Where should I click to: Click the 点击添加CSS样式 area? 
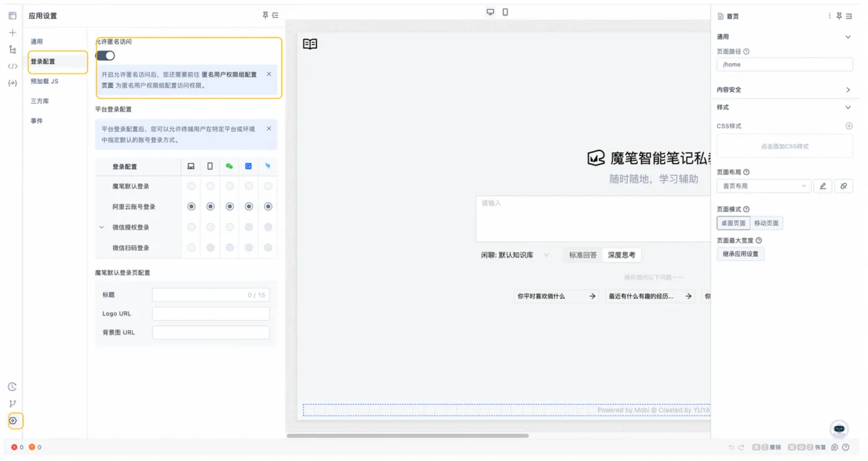[x=785, y=146]
